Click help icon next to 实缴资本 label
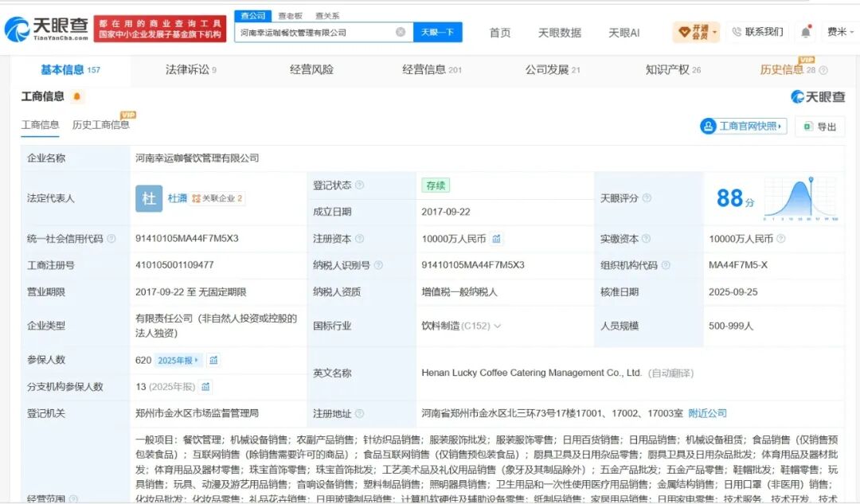 click(x=646, y=239)
